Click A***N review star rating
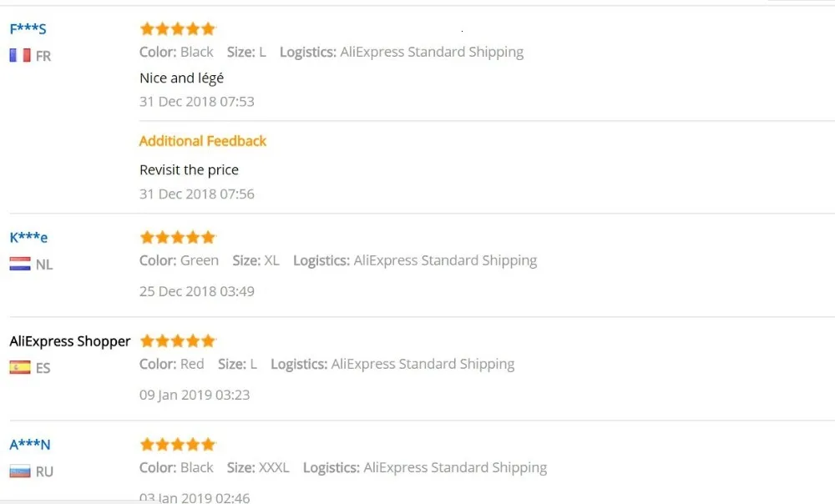Image resolution: width=835 pixels, height=504 pixels. pos(177,445)
